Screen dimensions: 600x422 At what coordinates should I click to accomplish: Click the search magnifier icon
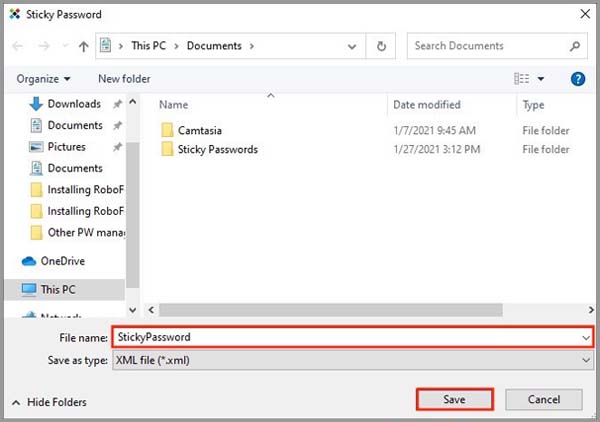(x=575, y=46)
